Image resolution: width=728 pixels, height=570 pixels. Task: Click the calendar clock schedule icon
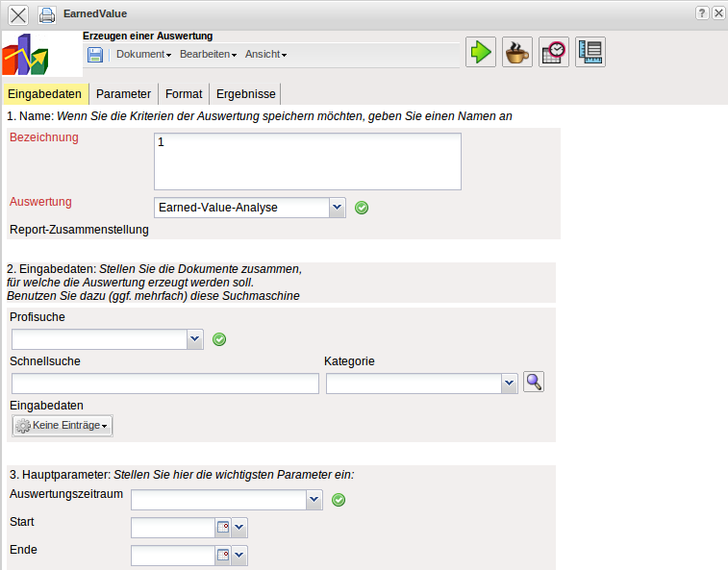point(554,52)
